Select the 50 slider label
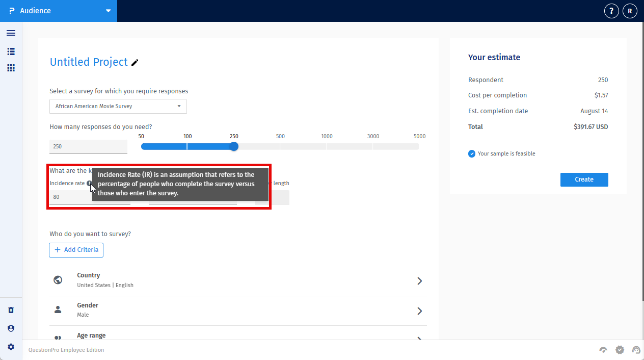The width and height of the screenshot is (644, 360). click(x=141, y=136)
